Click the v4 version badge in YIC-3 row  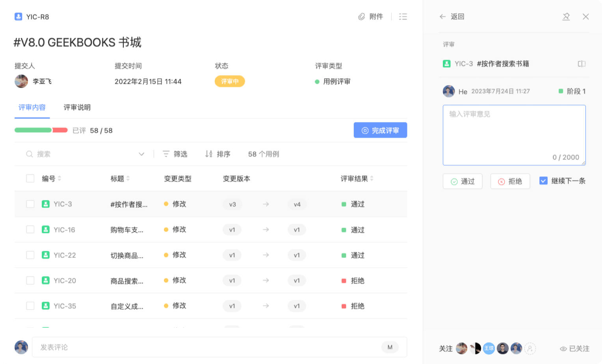tap(297, 204)
